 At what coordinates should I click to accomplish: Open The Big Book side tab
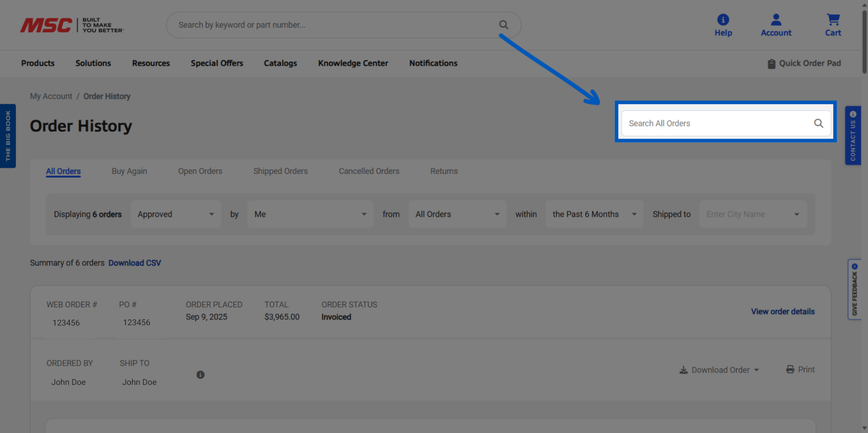pos(8,136)
